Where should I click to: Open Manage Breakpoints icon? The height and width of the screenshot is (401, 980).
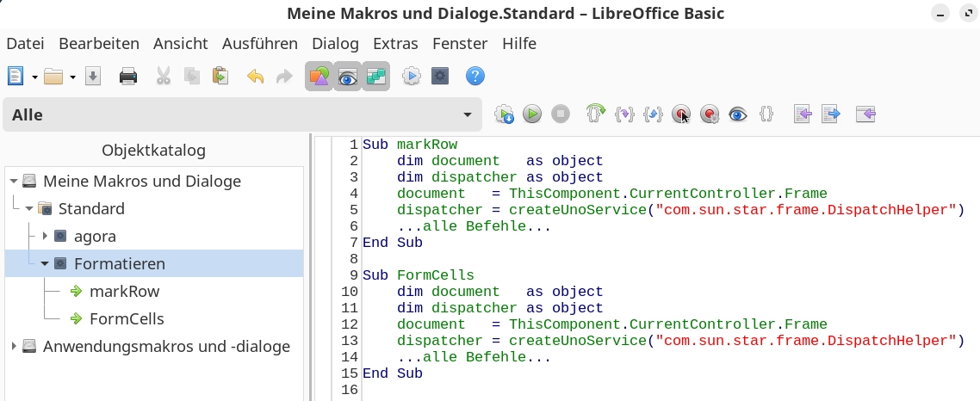coord(710,114)
